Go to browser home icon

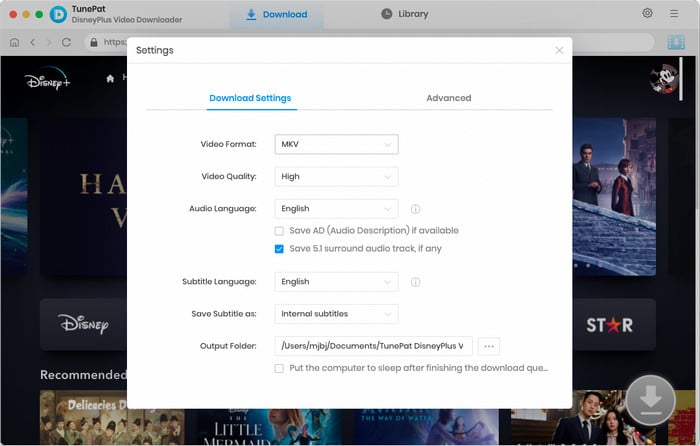point(14,42)
